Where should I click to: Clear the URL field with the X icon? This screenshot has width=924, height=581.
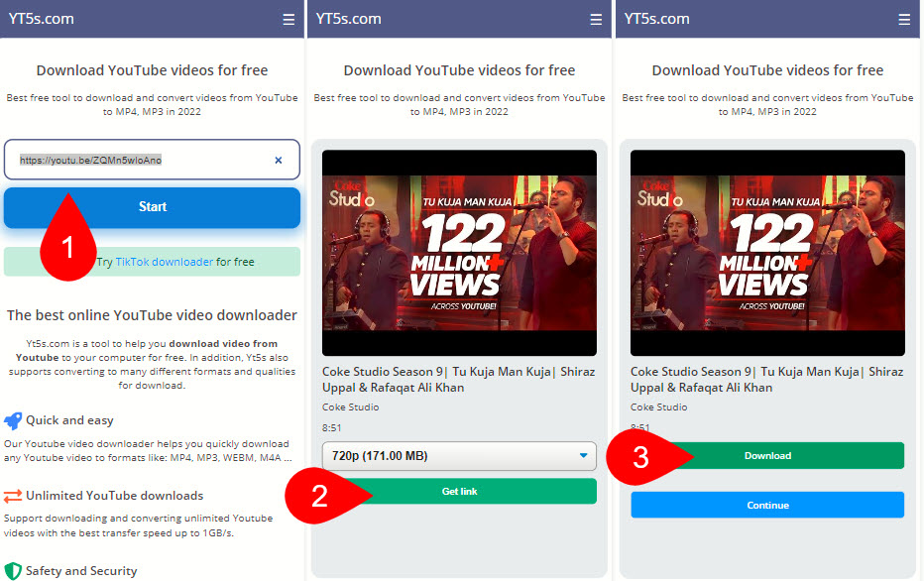tap(279, 160)
